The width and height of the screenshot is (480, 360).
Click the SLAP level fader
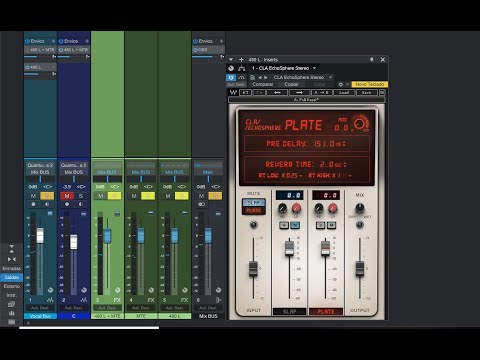click(289, 248)
